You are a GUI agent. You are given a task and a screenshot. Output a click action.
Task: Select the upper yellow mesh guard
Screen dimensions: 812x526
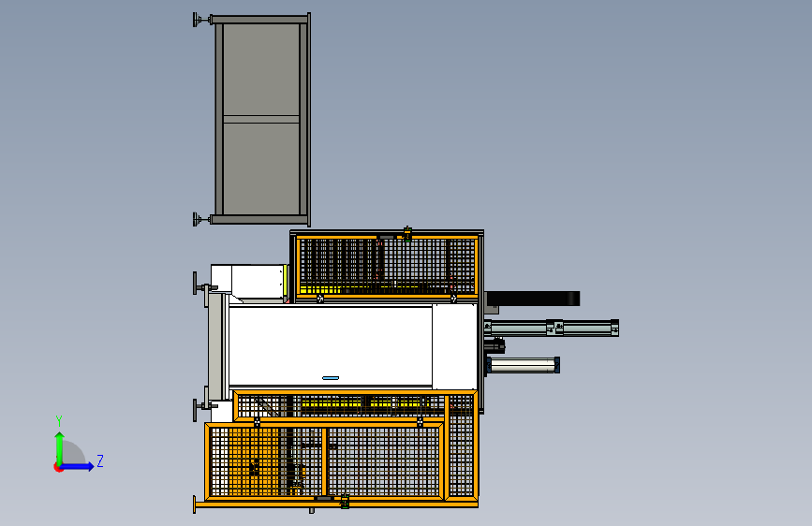[388, 266]
